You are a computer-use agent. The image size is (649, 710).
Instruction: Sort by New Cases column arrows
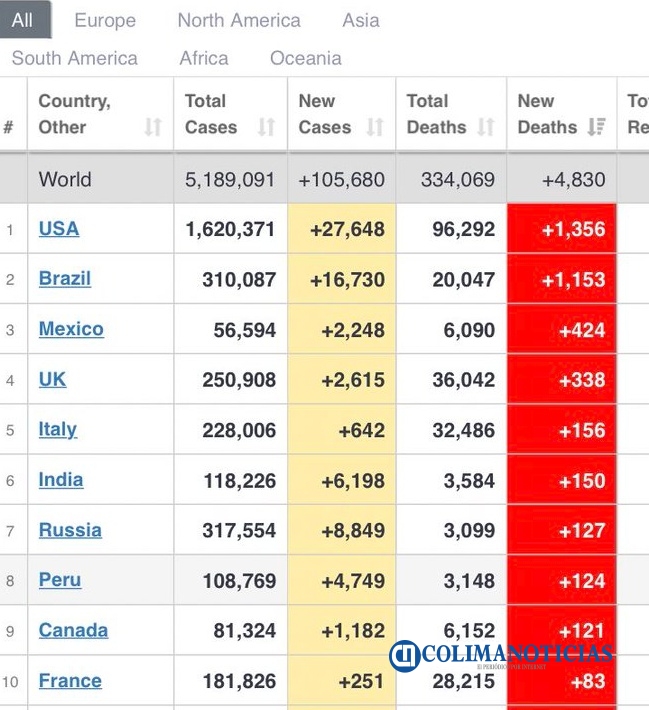click(375, 127)
